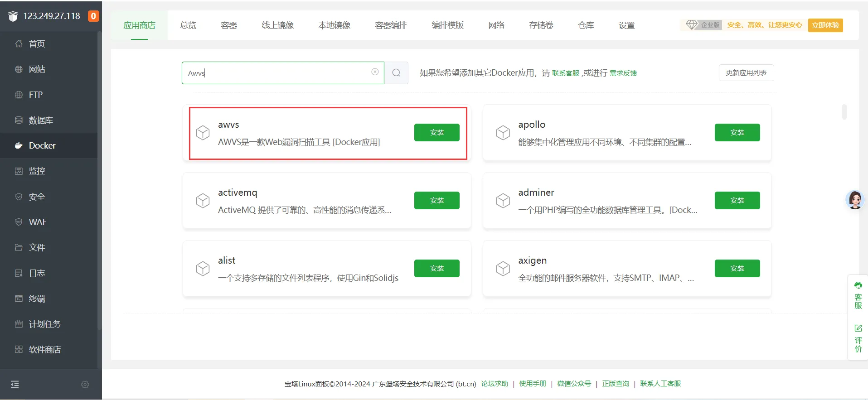
Task: Click the 监控 monitor icon in sidebar
Action: point(19,171)
